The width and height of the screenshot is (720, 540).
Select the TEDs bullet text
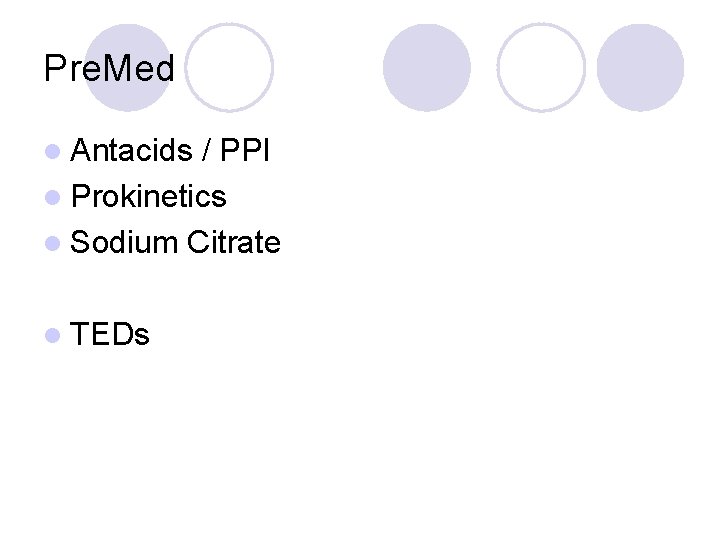coord(110,335)
